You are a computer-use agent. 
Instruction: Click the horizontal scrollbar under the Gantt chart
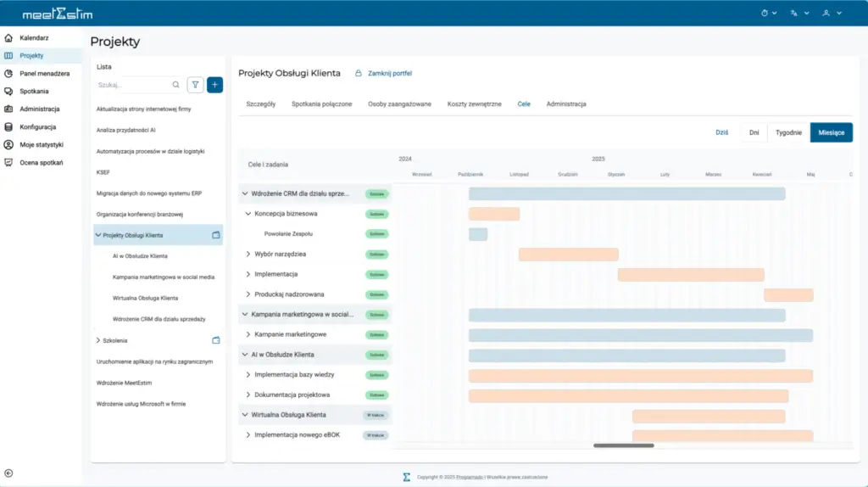623,445
